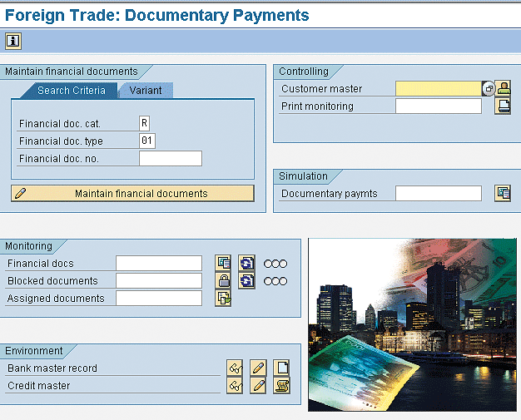521x420 pixels.
Task: Switch to the Search Criteria tab
Action: tap(71, 91)
